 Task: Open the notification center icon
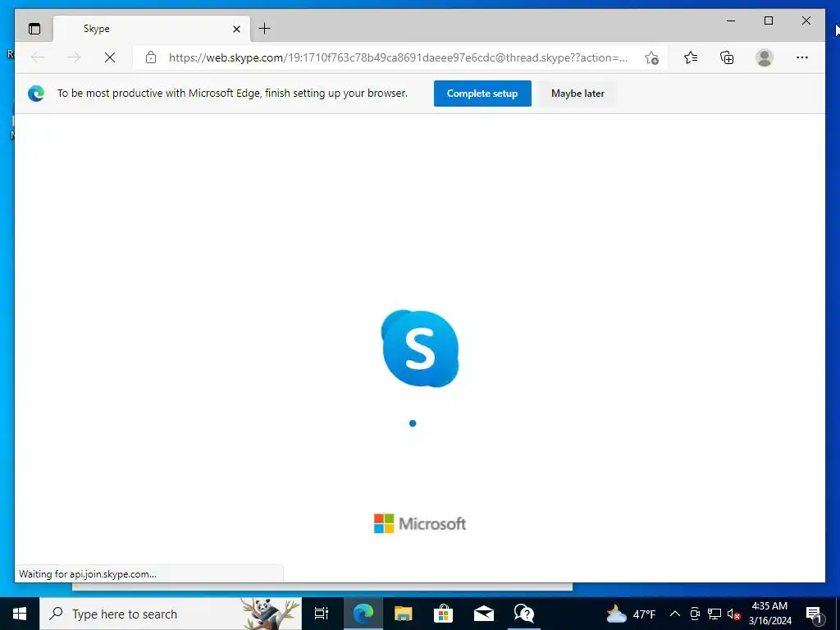[x=814, y=614]
